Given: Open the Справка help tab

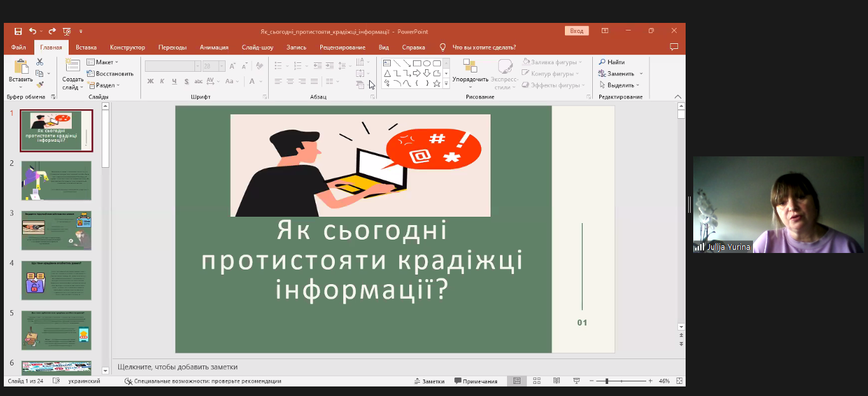Looking at the screenshot, I should pos(414,47).
